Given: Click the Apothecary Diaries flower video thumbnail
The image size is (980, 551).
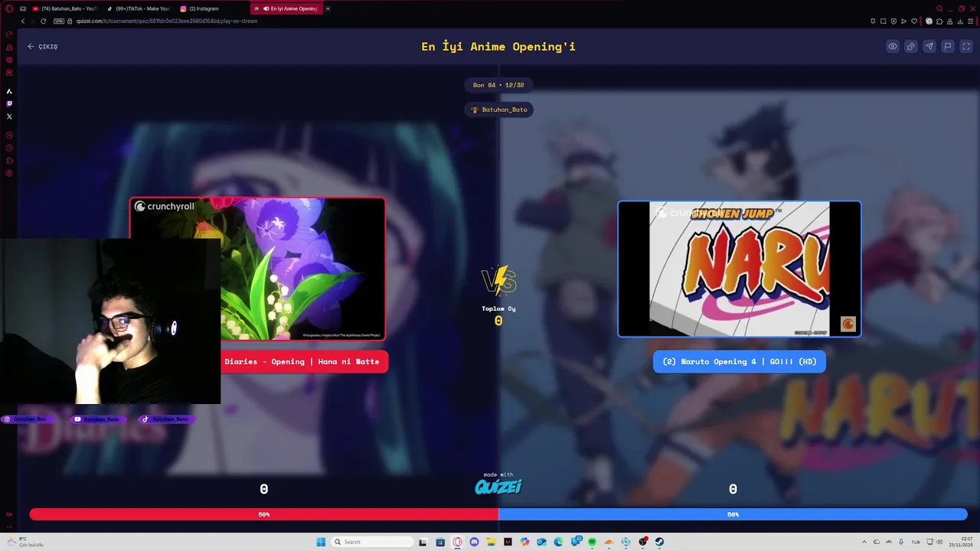Looking at the screenshot, I should click(x=302, y=269).
